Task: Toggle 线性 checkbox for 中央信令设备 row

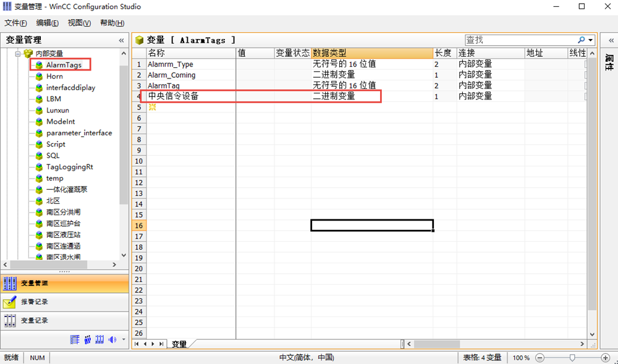Action: (586, 96)
